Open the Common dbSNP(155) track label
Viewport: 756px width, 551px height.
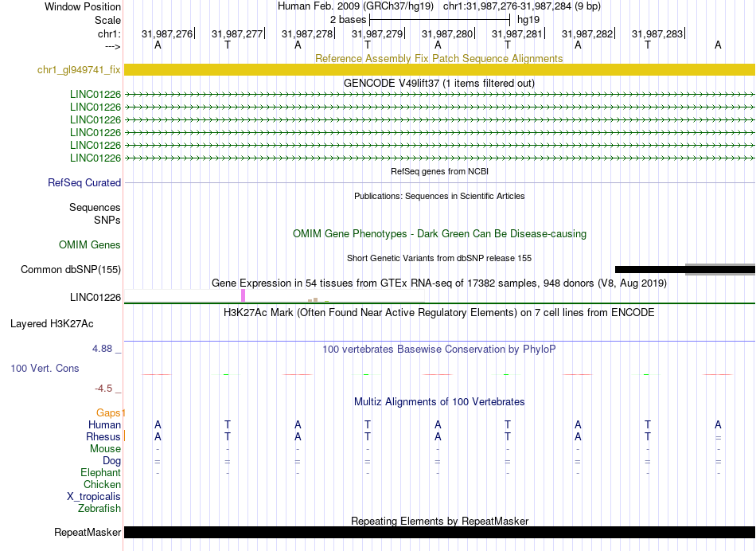(x=70, y=269)
